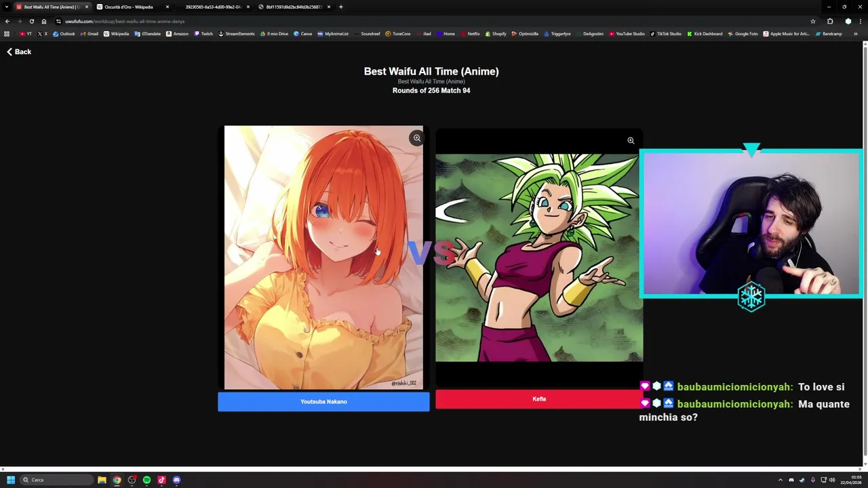Open the Chrome three-dot menu
The image size is (868, 488).
860,21
